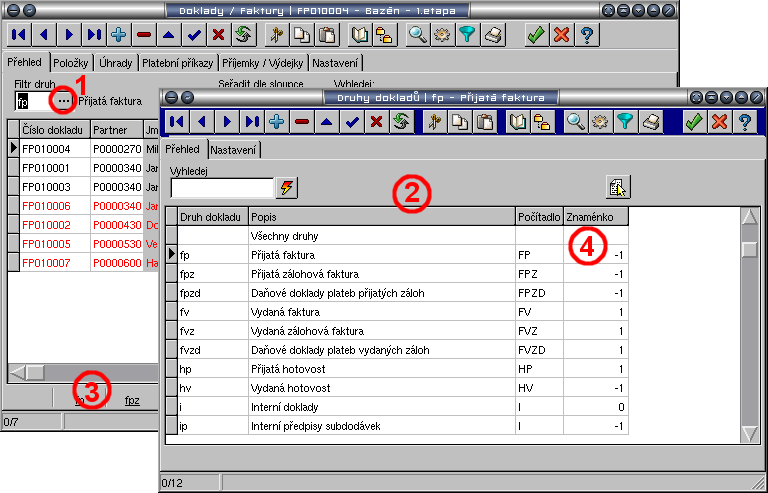This screenshot has height=493, width=768.
Task: Click the red minus delete icon in the Doklady / Faktury toolbar
Action: pos(143,34)
